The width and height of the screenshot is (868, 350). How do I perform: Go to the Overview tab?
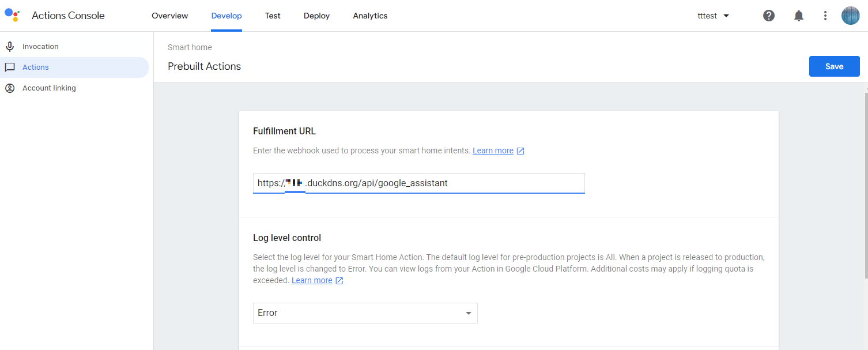(169, 16)
